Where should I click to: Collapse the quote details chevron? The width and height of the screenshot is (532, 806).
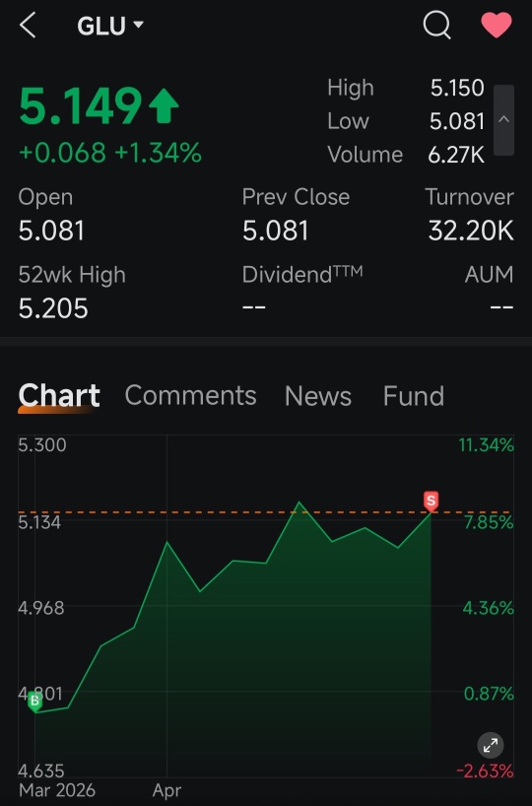click(x=503, y=120)
